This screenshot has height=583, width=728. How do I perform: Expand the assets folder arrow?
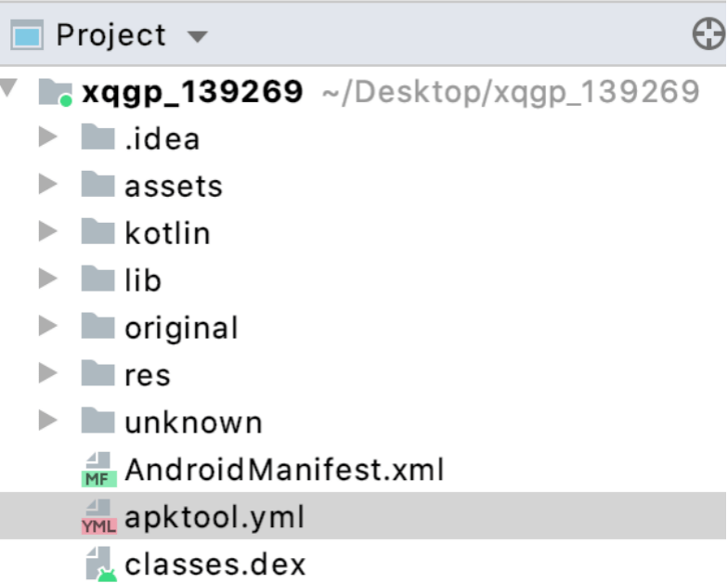pos(47,186)
